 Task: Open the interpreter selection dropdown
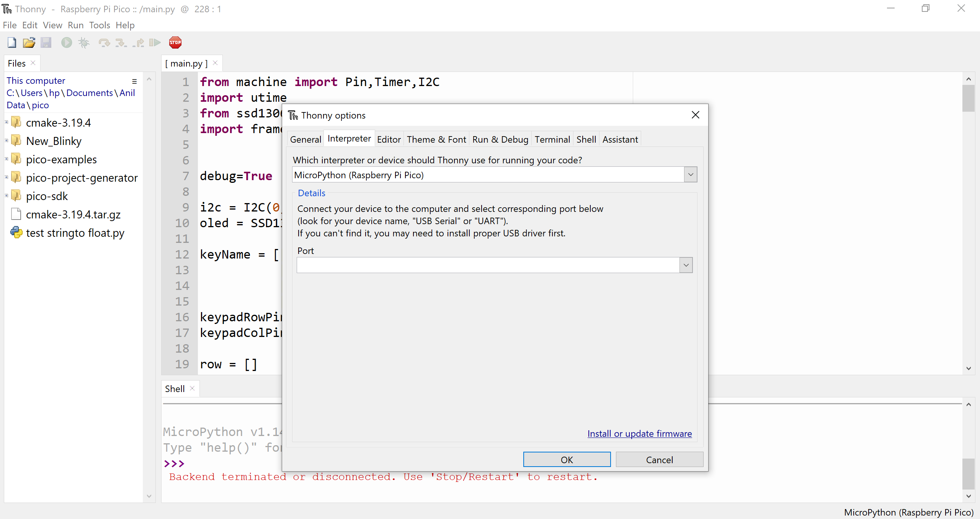[690, 174]
